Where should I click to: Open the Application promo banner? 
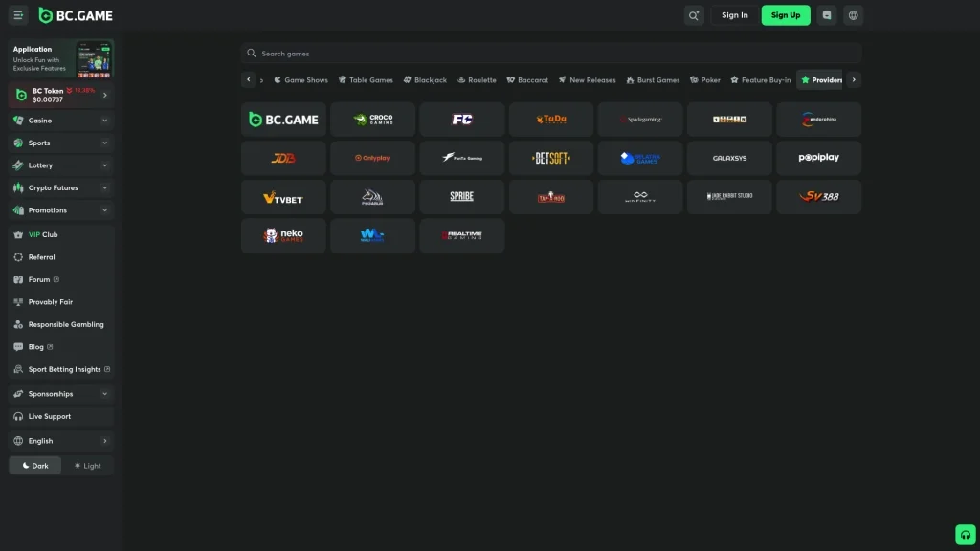tap(61, 59)
